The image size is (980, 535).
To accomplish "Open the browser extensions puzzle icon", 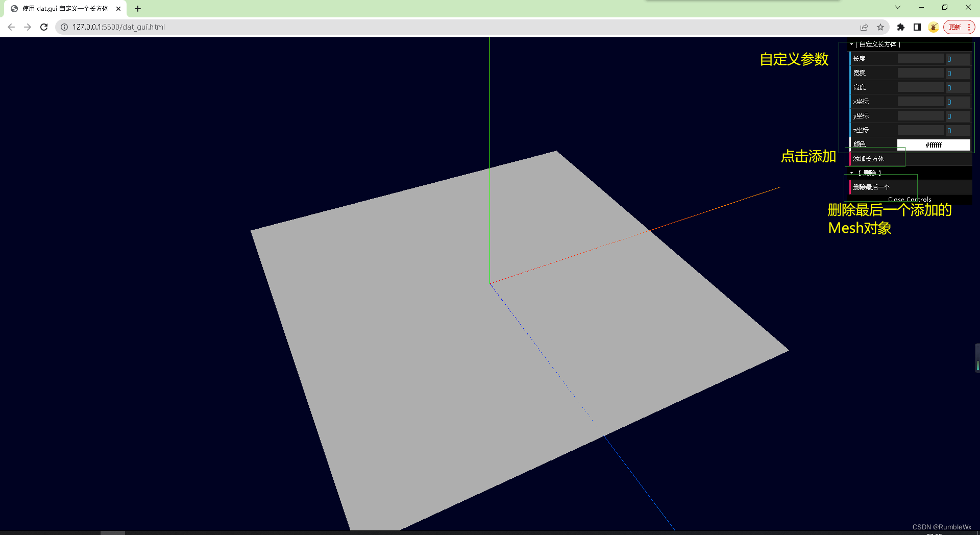I will point(900,27).
